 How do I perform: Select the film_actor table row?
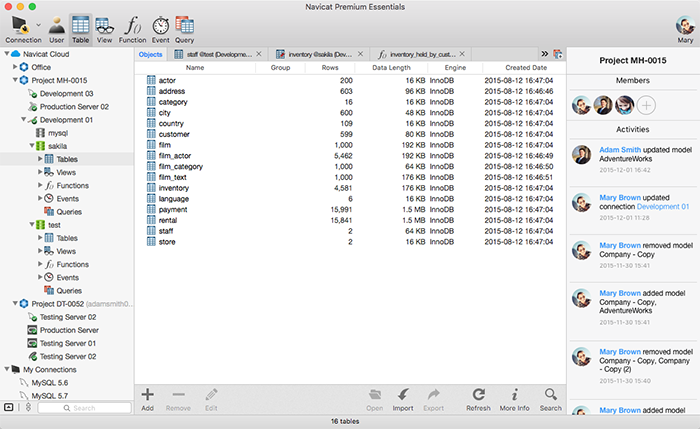click(x=350, y=155)
